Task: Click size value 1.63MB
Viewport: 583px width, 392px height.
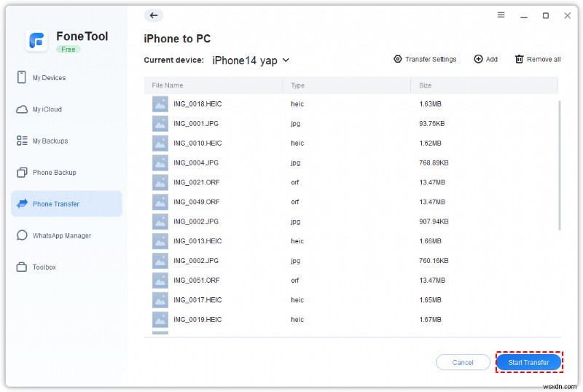Action: coord(430,104)
